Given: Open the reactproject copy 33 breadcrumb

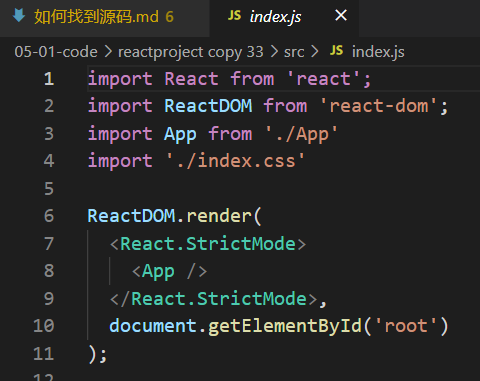Looking at the screenshot, I should 191,52.
